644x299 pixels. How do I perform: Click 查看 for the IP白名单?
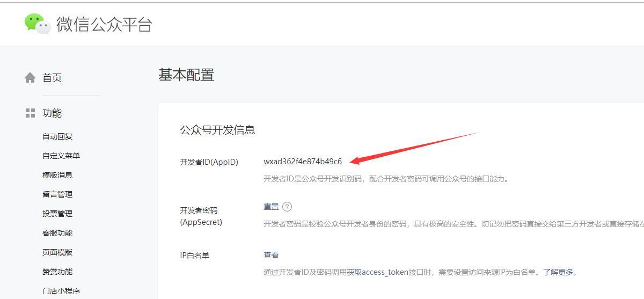click(271, 255)
